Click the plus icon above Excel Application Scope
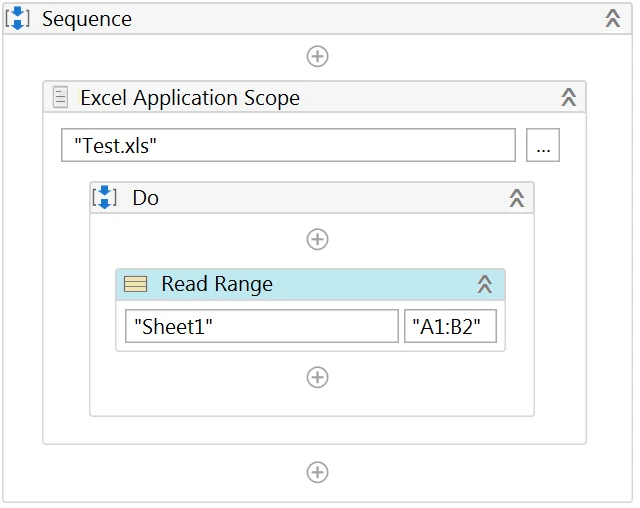640x508 pixels. [317, 56]
